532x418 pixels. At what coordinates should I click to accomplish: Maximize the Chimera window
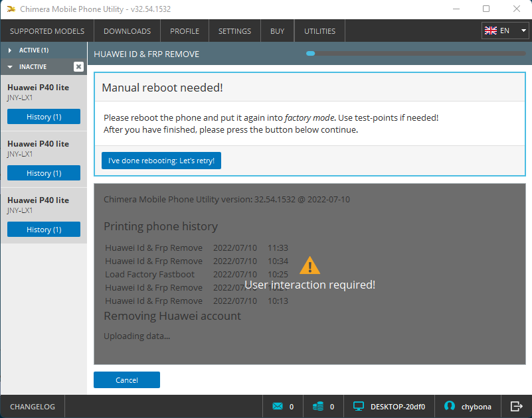pyautogui.click(x=486, y=9)
